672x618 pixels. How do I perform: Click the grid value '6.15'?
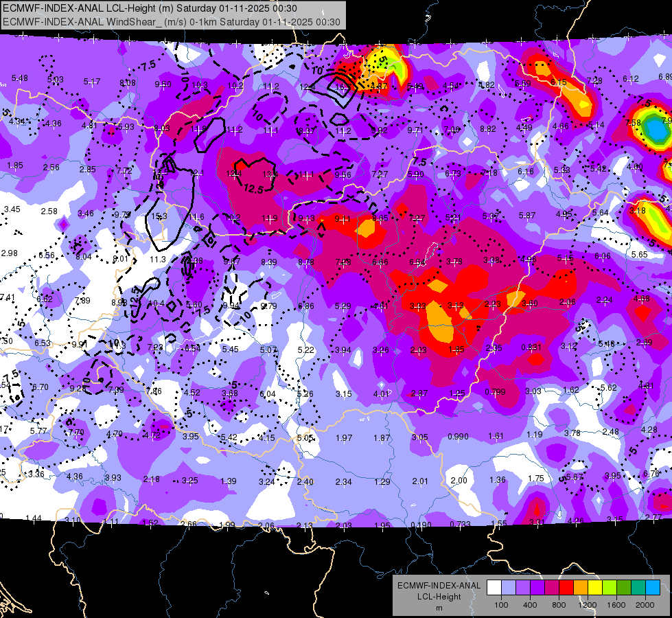coord(559,82)
